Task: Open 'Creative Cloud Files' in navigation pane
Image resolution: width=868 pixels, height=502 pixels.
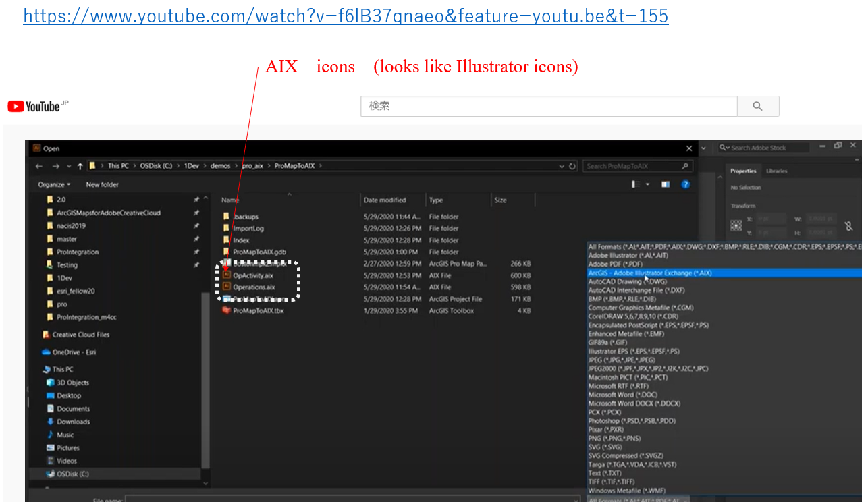Action: pyautogui.click(x=80, y=335)
